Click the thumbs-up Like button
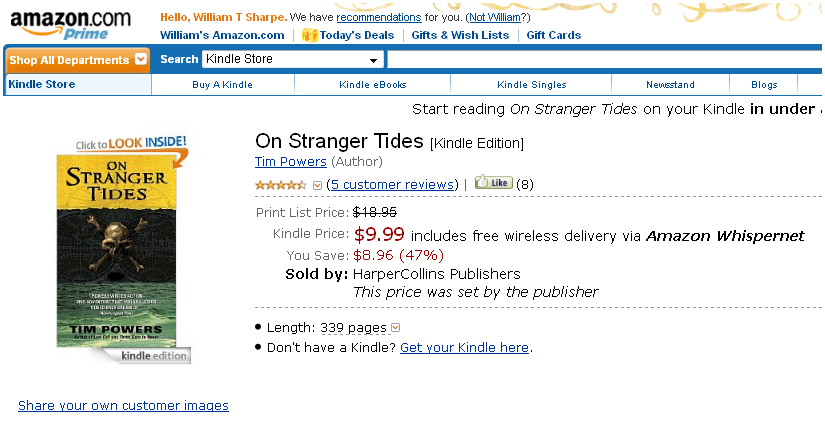The height and width of the screenshot is (426, 825). tap(493, 183)
